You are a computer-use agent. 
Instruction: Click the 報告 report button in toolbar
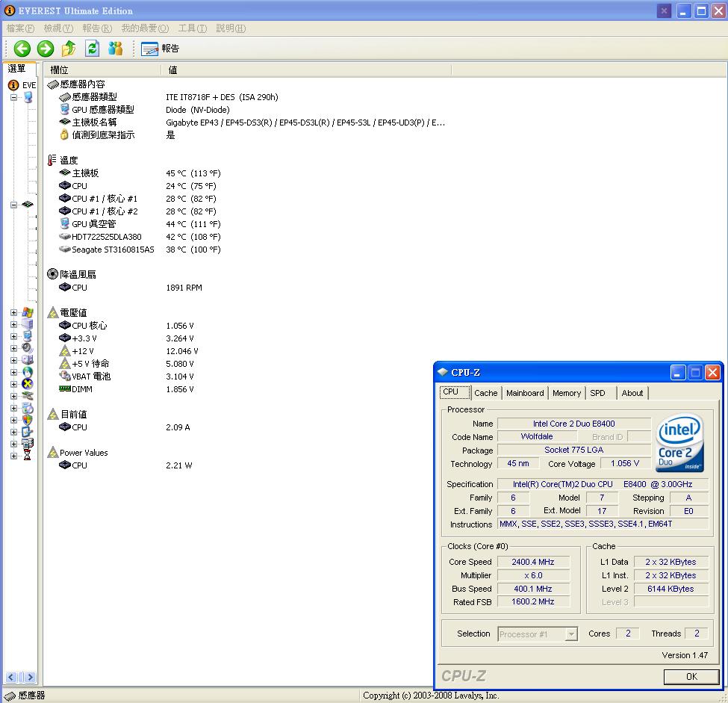coord(161,49)
